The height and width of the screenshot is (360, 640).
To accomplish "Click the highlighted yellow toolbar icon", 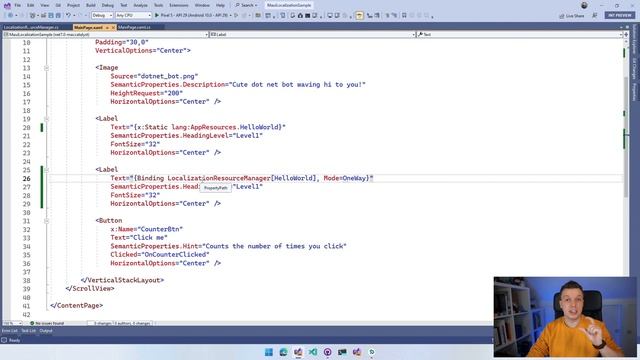I will point(359,16).
